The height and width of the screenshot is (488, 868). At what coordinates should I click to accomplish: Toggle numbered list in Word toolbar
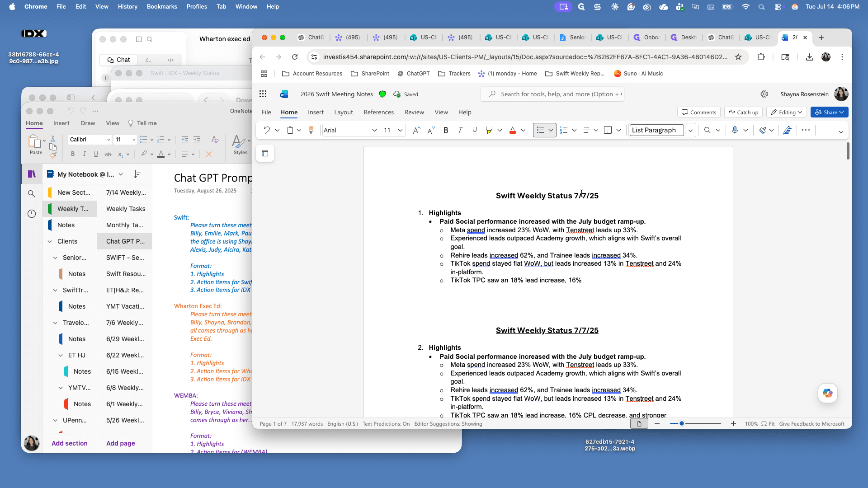[564, 130]
